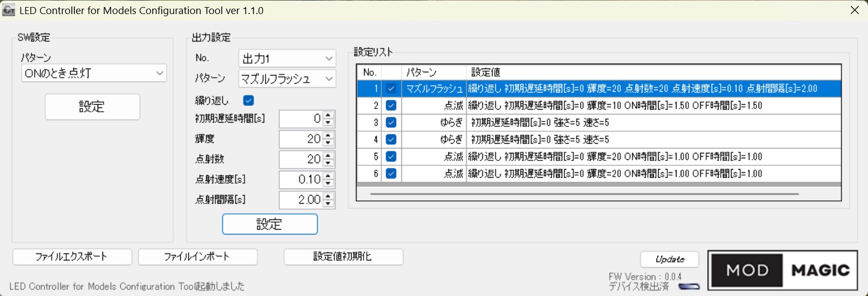
Task: Click the 点射間隔 value field 2.00
Action: click(x=301, y=200)
